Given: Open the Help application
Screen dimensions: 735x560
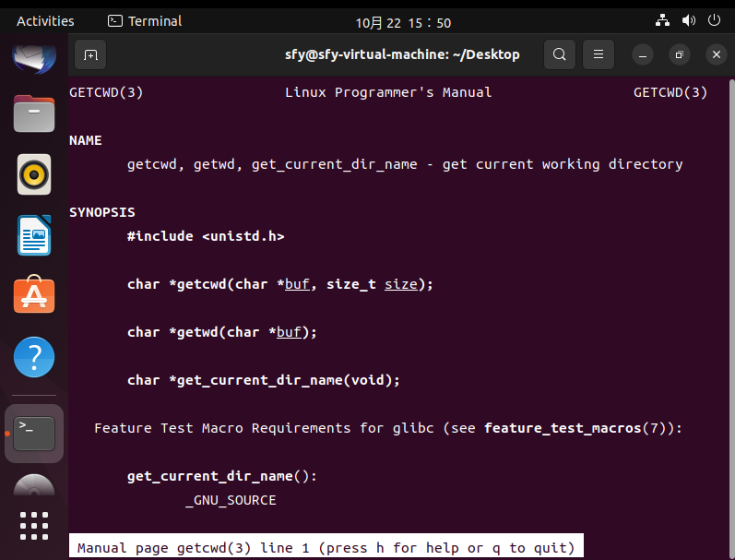Looking at the screenshot, I should 34,357.
